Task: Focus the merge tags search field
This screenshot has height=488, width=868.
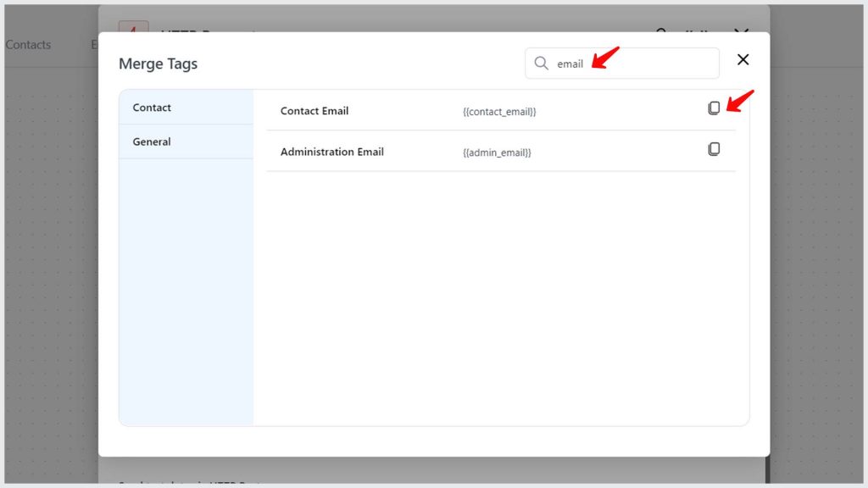Action: click(622, 63)
